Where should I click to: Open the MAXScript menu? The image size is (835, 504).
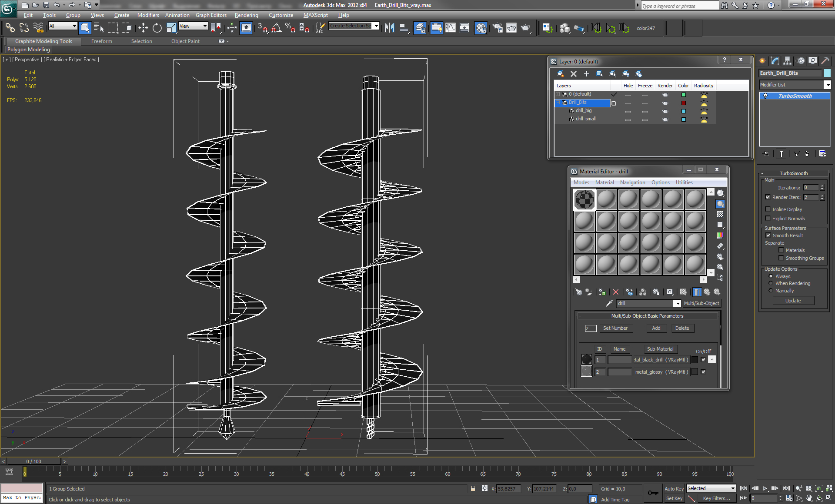coord(316,15)
